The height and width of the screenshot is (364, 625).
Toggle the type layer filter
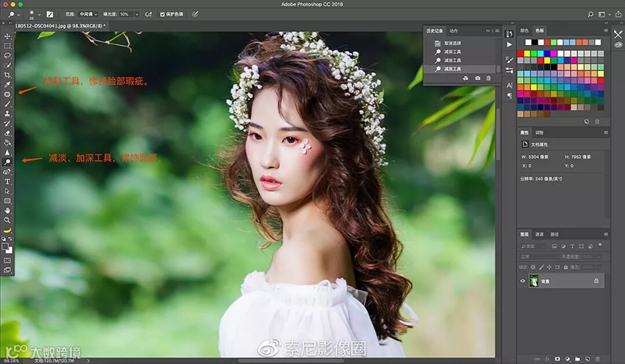coord(572,247)
